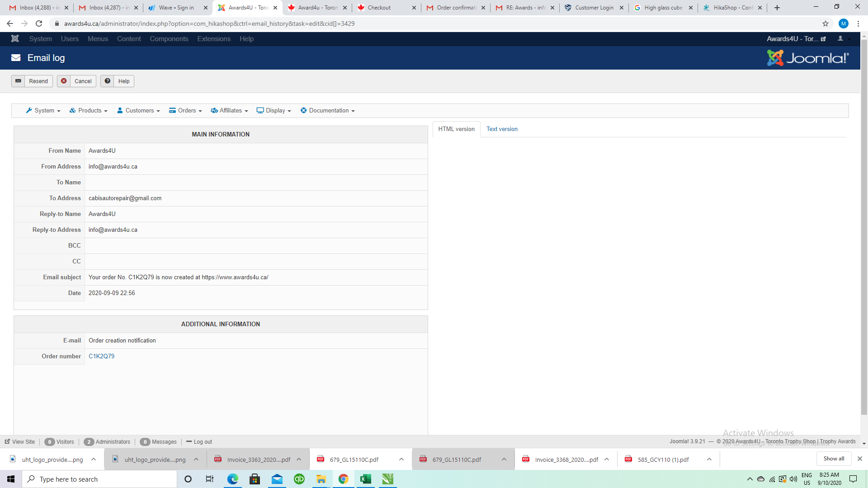Expand the HikaShop Products dropdown
This screenshot has width=868, height=488.
tap(89, 111)
